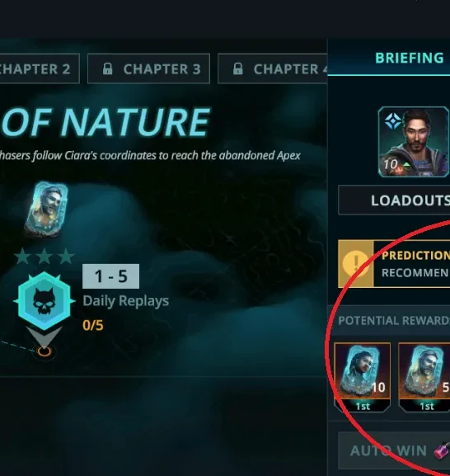Select the skull hexagon mission node
This screenshot has height=476, width=450.
tap(45, 301)
